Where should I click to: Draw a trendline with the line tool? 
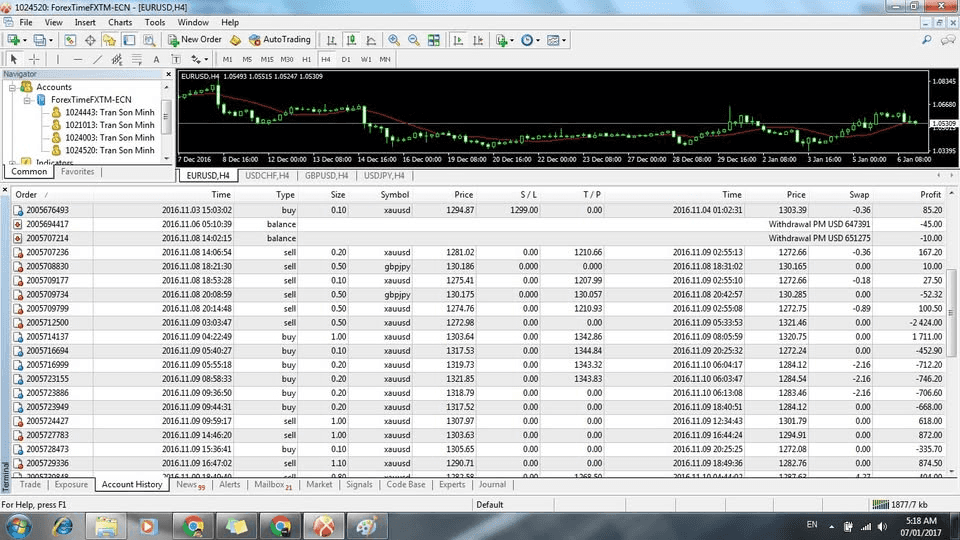coord(98,59)
